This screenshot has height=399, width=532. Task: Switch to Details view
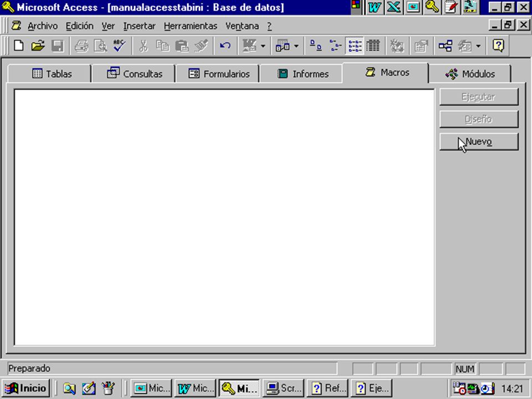click(373, 45)
